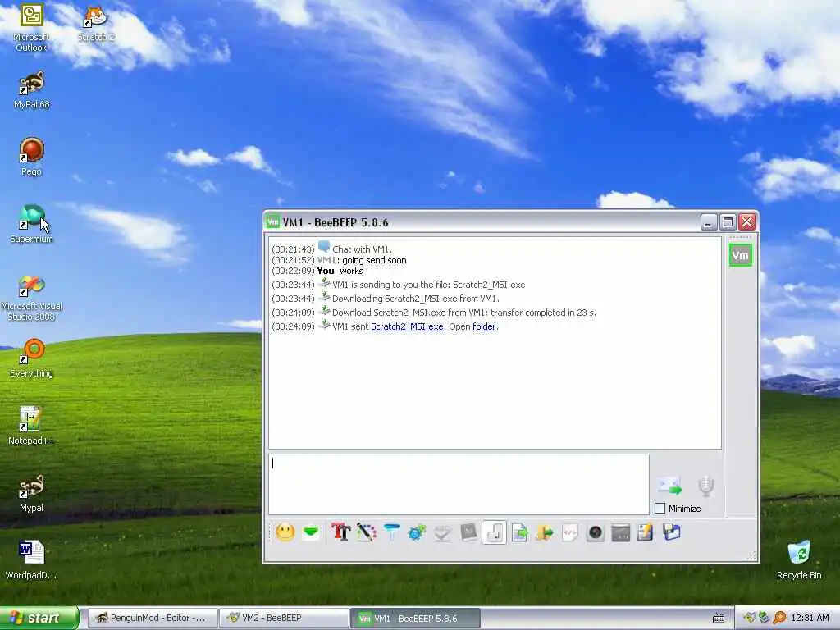Click the folder-with-green-arrow share folder icon
Image resolution: width=840 pixels, height=630 pixels.
(545, 532)
